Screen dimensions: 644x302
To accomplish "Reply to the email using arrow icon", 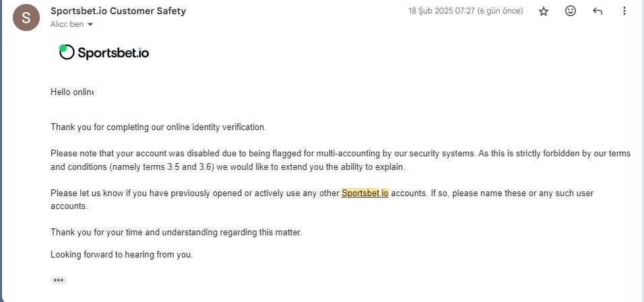I will [x=598, y=11].
